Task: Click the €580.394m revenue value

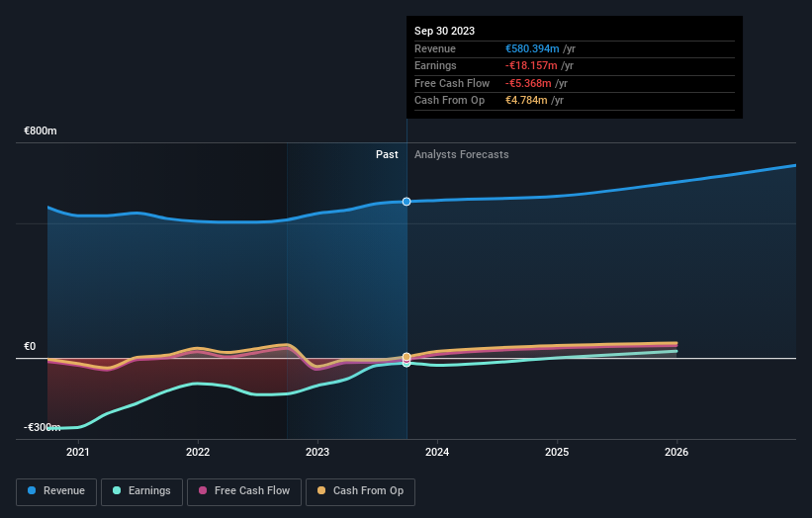Action: (x=532, y=48)
